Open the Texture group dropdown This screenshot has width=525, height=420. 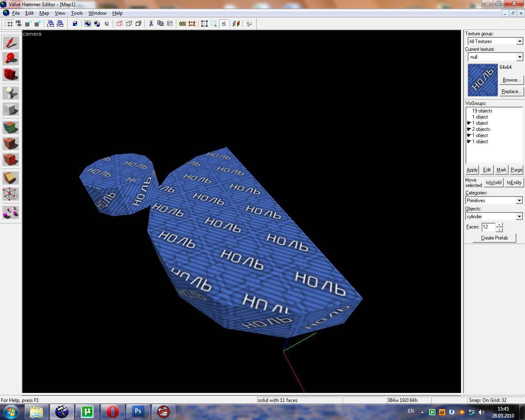(495, 41)
